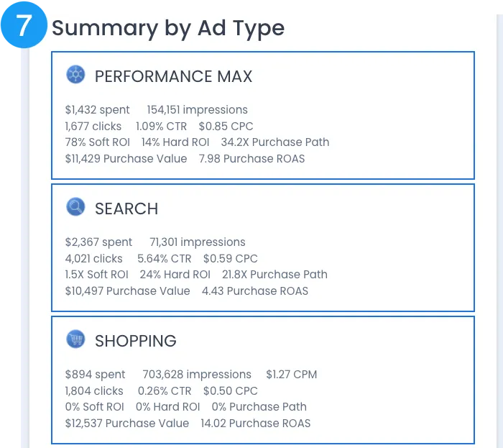Click the Search magnifying glass icon
Image resolution: width=503 pixels, height=448 pixels.
(x=75, y=207)
